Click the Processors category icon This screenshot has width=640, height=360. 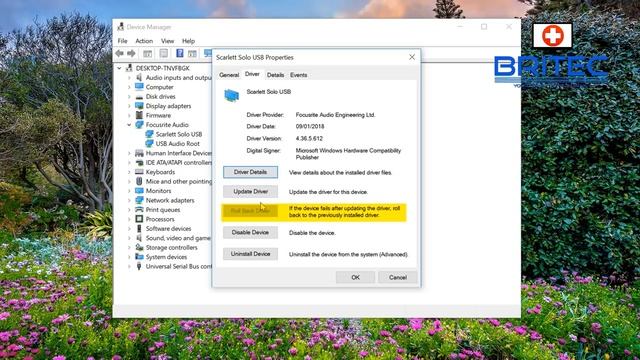point(139,219)
